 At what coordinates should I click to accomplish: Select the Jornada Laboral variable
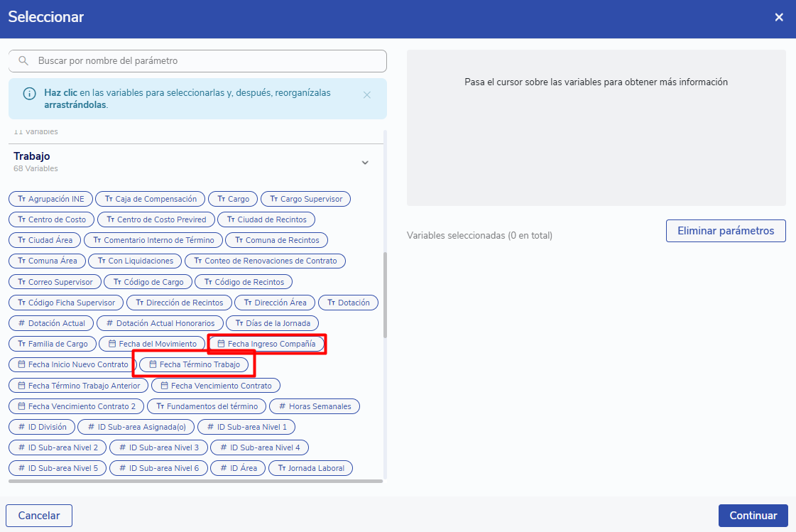pos(311,468)
